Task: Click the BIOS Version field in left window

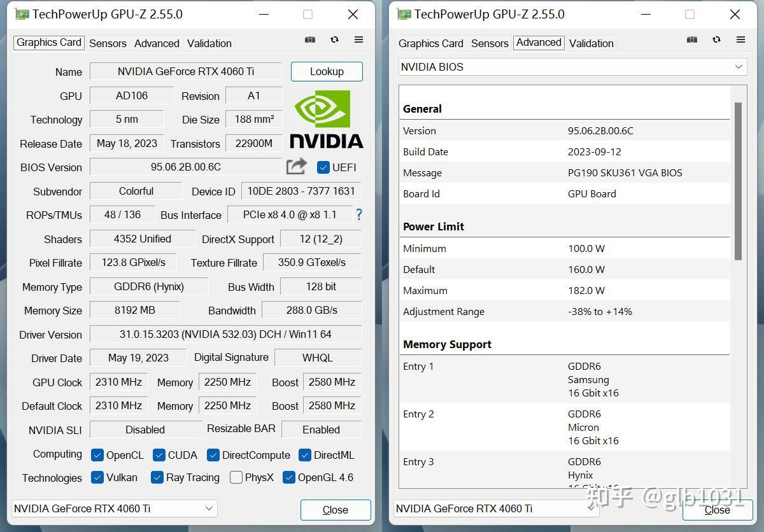Action: [185, 167]
